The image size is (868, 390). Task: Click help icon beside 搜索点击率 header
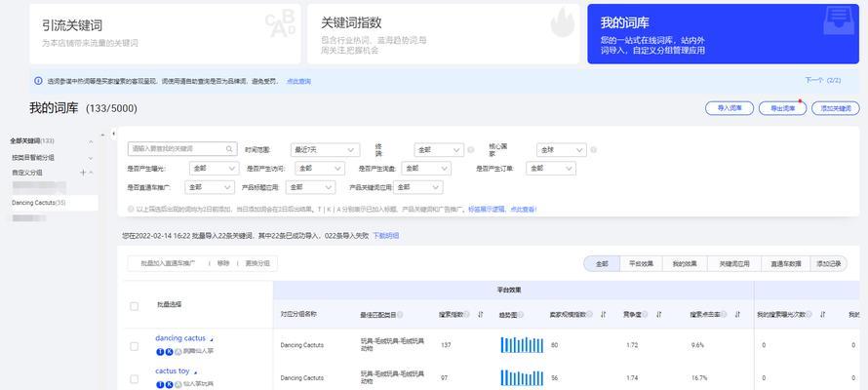pyautogui.click(x=724, y=314)
